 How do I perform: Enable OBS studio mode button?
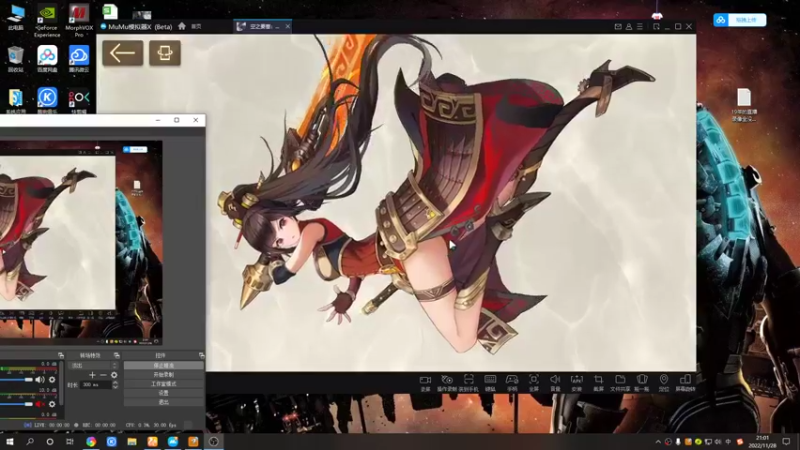tap(163, 384)
